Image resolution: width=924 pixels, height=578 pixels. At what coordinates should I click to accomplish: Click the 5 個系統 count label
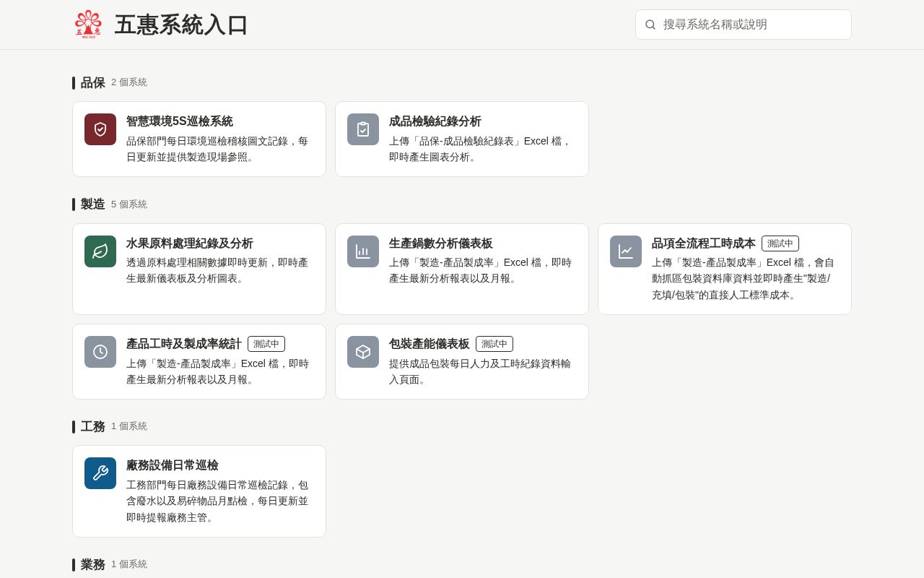pyautogui.click(x=129, y=204)
